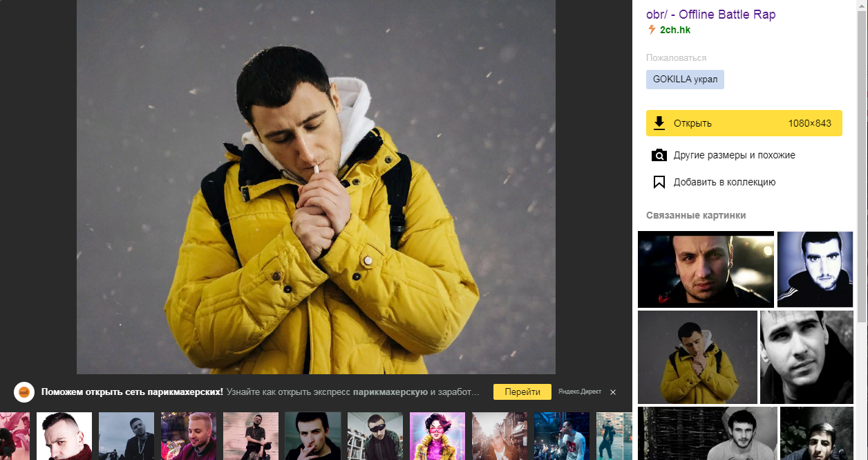
Task: Select strip thumbnail of man in visor sunglasses
Action: (375, 436)
